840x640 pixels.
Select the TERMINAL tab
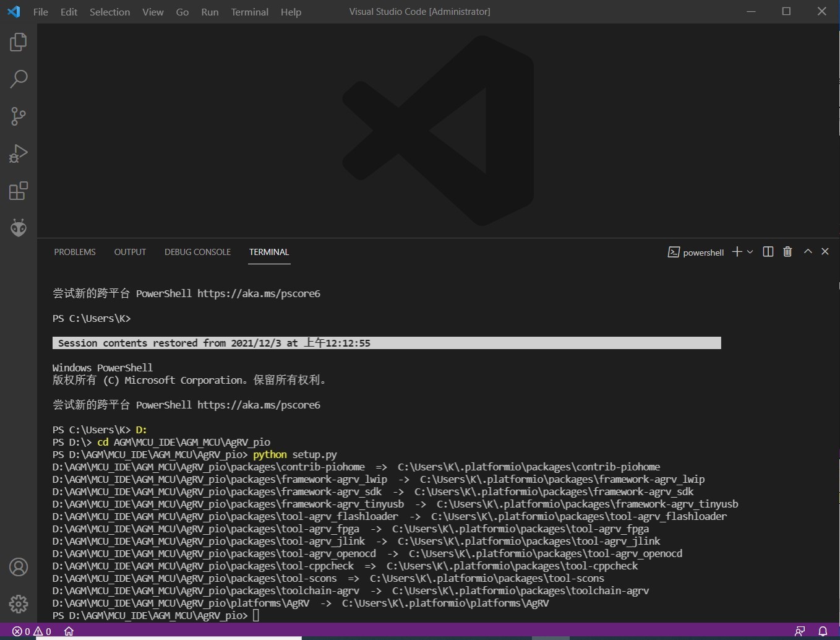(269, 252)
